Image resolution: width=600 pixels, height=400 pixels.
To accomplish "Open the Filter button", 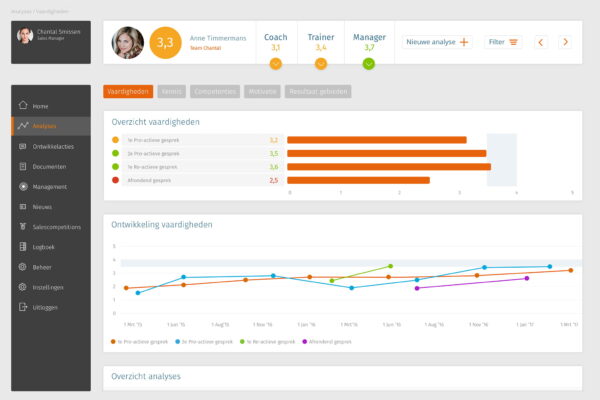I will 503,42.
